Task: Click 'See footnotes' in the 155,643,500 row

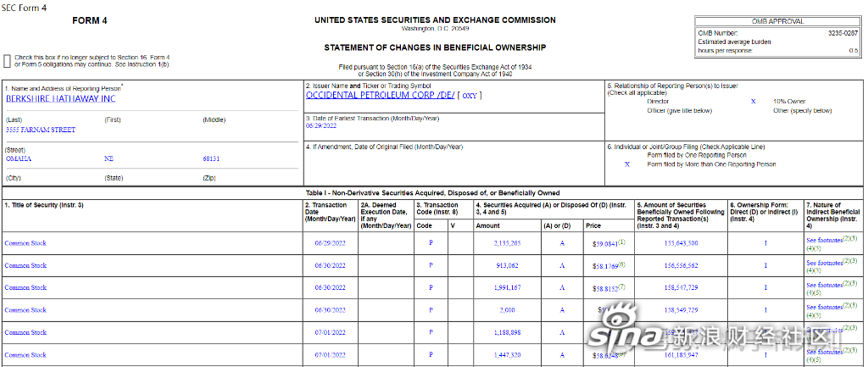Action: [x=824, y=241]
